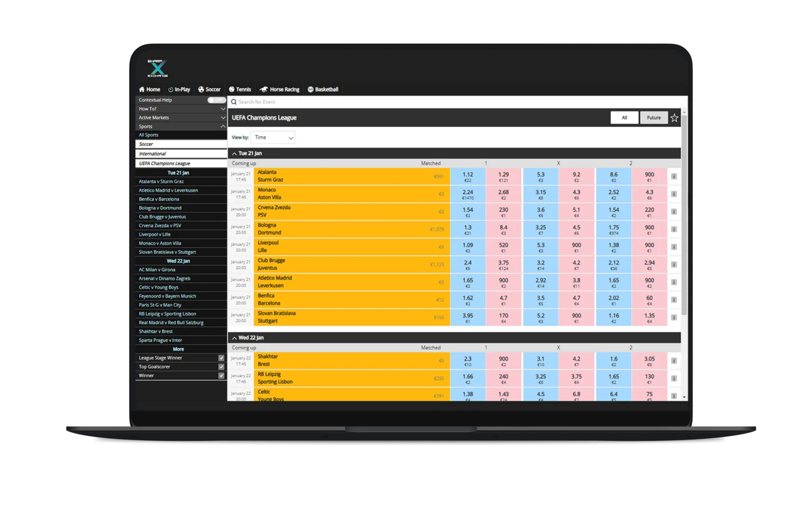Toggle the Winner checkbox
Viewport: 812px width, 509px height.
[222, 376]
